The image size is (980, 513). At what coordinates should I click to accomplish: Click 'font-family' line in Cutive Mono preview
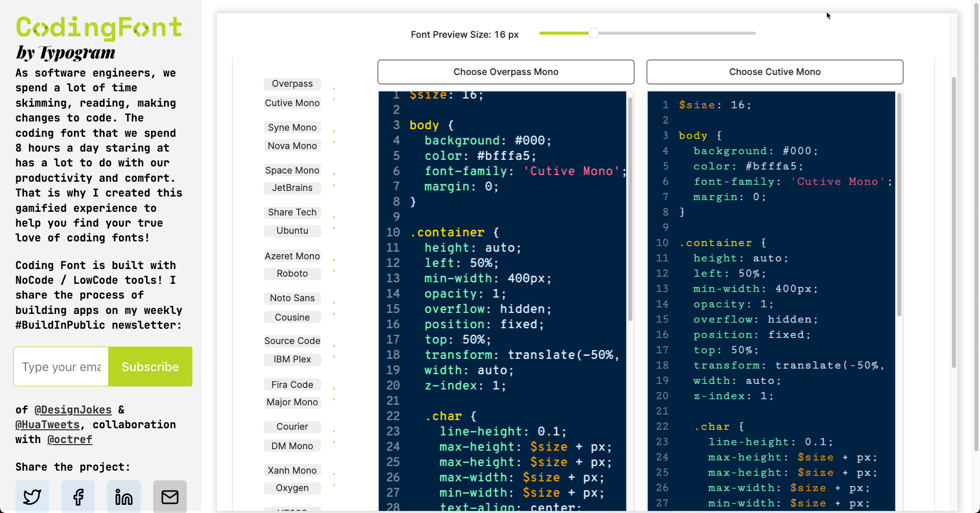point(793,181)
